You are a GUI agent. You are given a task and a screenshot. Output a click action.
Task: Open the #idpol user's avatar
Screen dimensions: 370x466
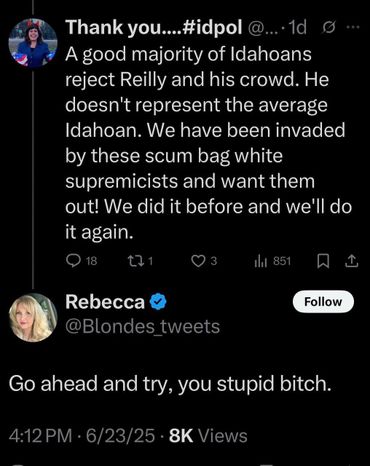click(x=33, y=43)
